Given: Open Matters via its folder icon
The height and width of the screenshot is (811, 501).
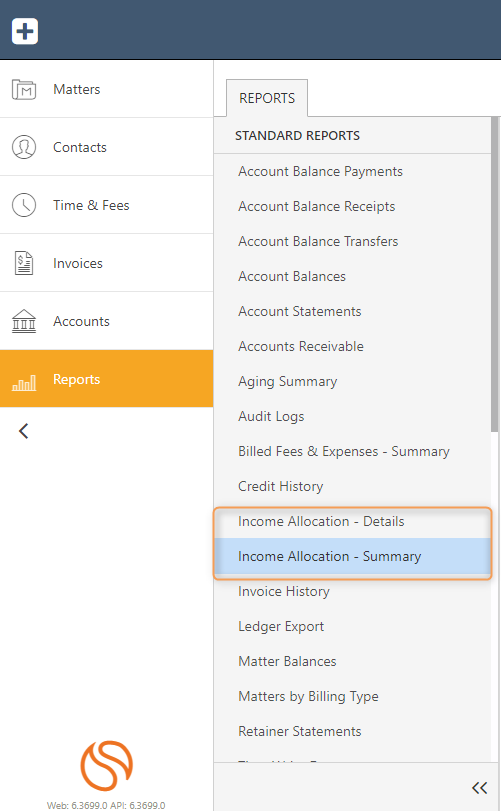Looking at the screenshot, I should point(24,89).
